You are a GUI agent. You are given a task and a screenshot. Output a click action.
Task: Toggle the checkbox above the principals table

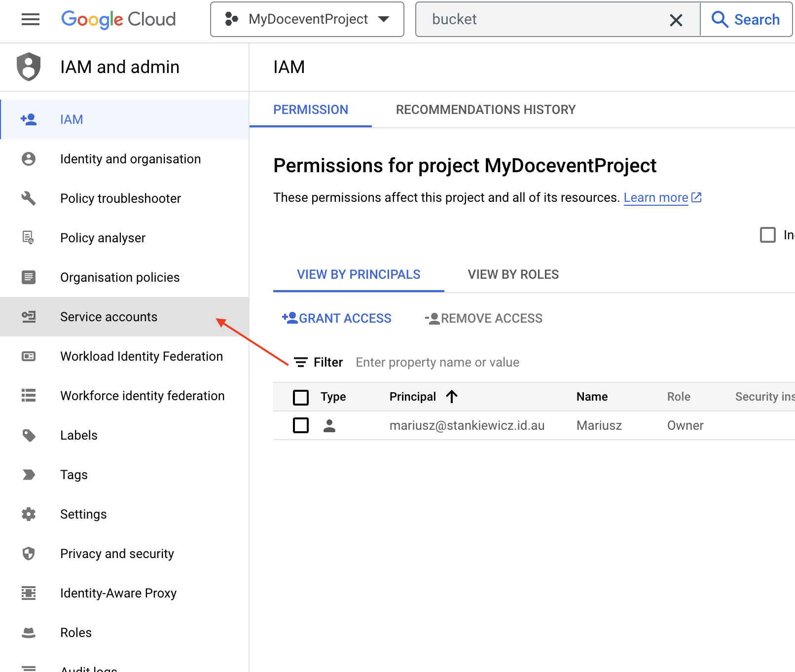(767, 235)
